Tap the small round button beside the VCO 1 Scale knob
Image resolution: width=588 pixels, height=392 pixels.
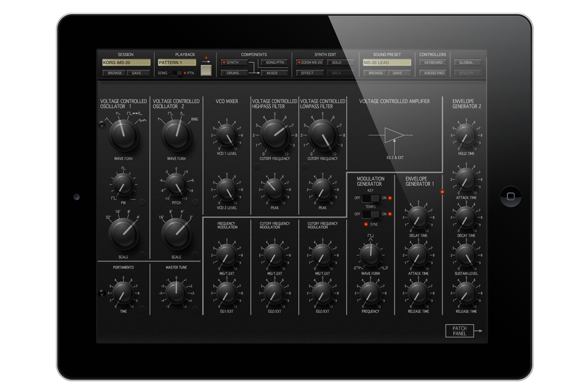pyautogui.click(x=142, y=254)
